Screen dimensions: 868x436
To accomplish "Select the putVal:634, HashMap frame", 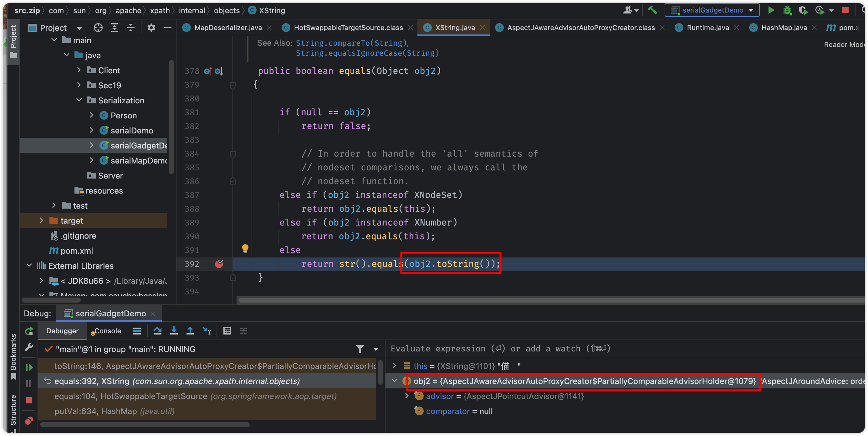I will click(207, 411).
